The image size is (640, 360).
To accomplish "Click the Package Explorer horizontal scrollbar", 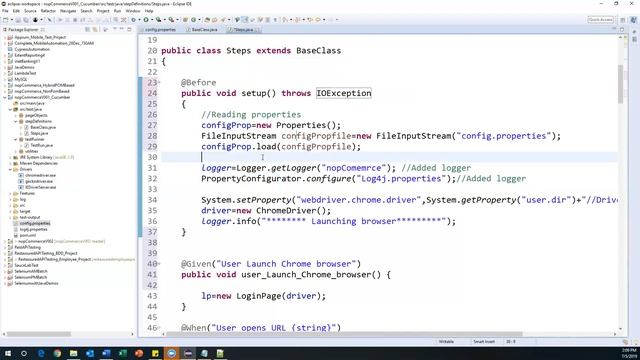I will tap(39, 334).
